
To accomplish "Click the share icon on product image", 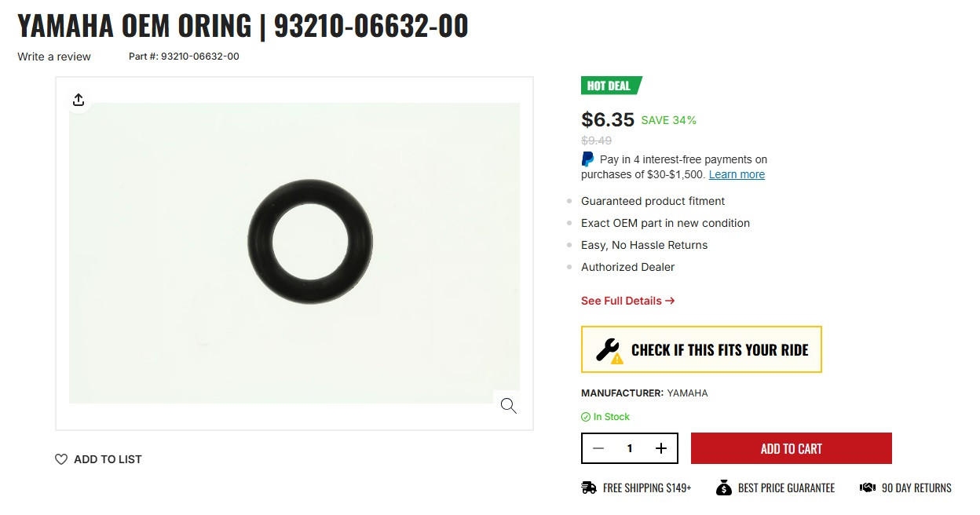I will point(78,100).
